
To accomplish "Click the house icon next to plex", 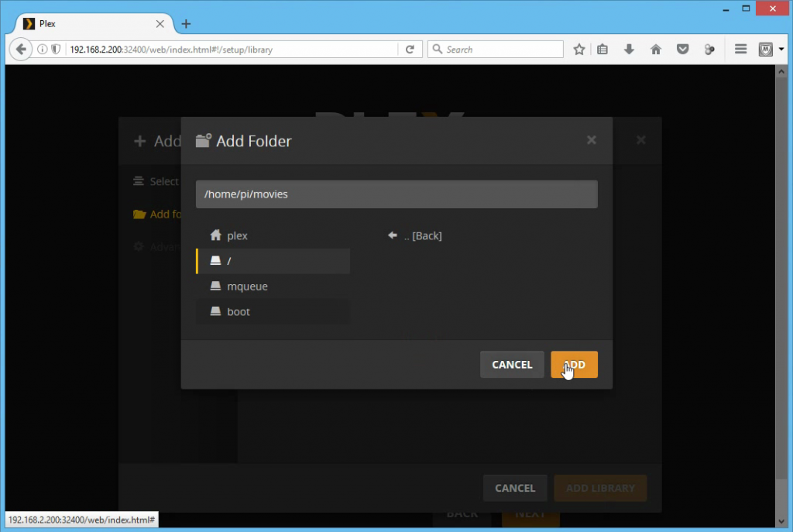I will tap(216, 235).
